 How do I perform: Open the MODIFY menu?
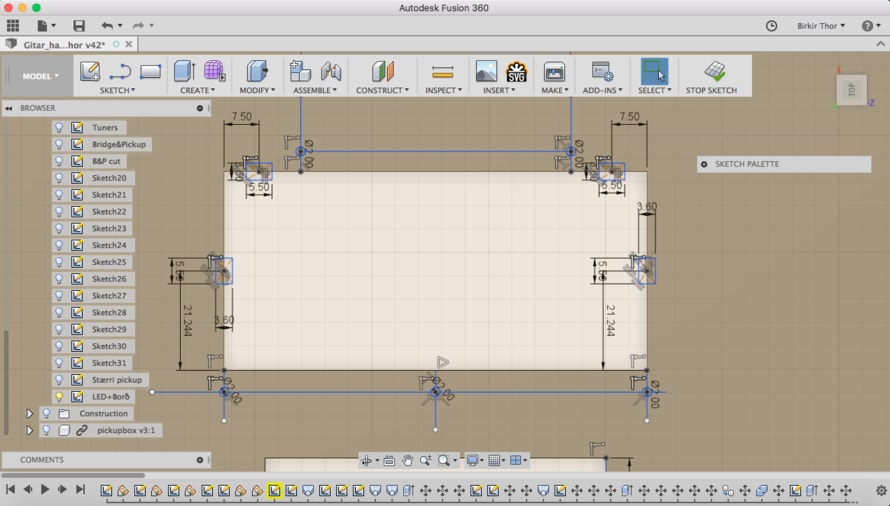pyautogui.click(x=257, y=90)
